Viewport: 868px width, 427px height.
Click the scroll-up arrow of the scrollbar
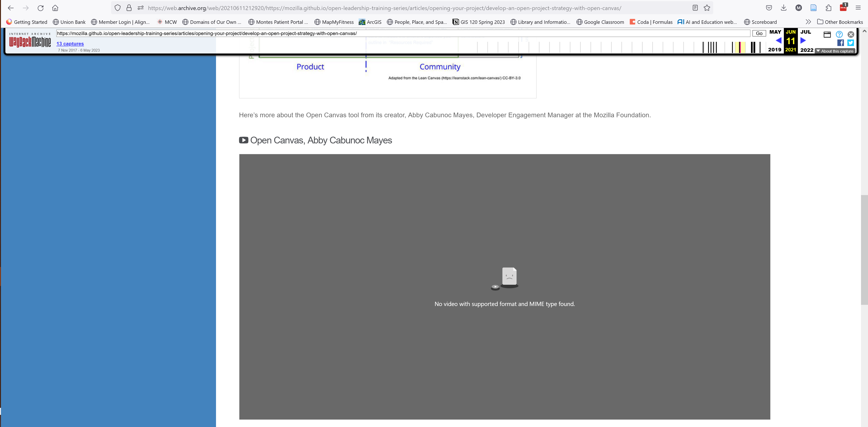(864, 31)
